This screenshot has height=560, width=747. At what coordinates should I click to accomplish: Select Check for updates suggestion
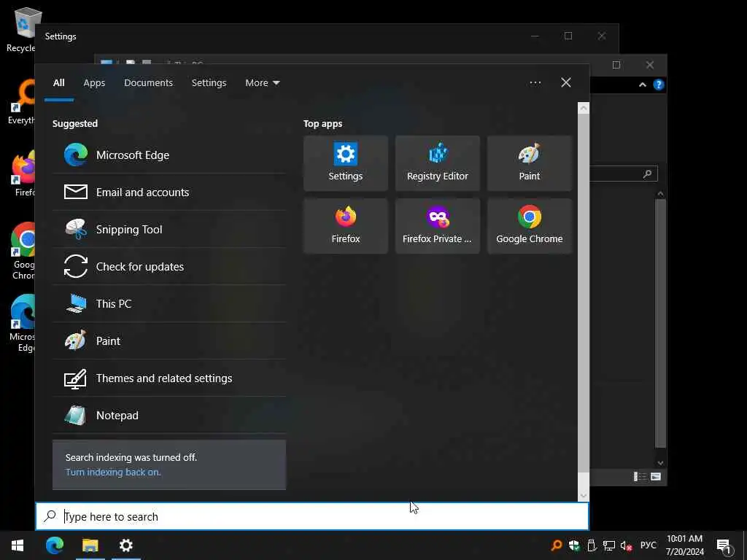click(x=169, y=267)
